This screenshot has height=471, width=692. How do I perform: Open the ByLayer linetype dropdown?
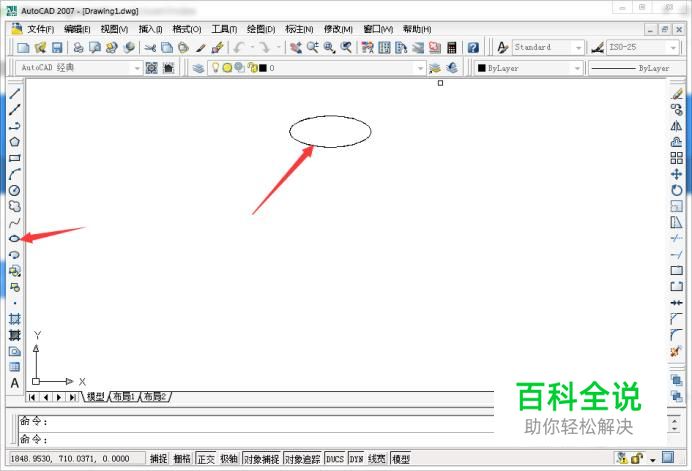pos(637,68)
